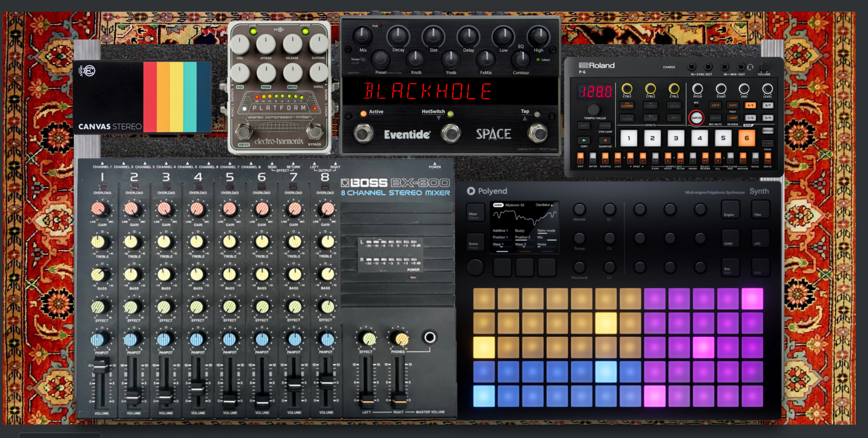The width and height of the screenshot is (868, 438).
Task: Tap the TIE step key above WRITE
Action: coord(767,158)
